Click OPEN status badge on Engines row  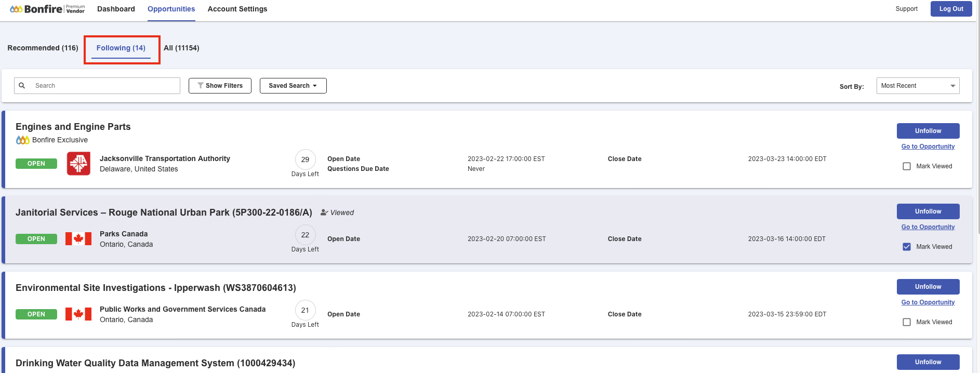[x=36, y=164]
